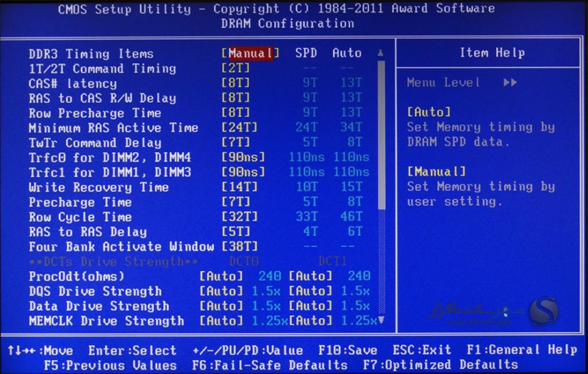
Task: Select RAS to CAS R/W Delay value [8T]
Action: (x=235, y=98)
